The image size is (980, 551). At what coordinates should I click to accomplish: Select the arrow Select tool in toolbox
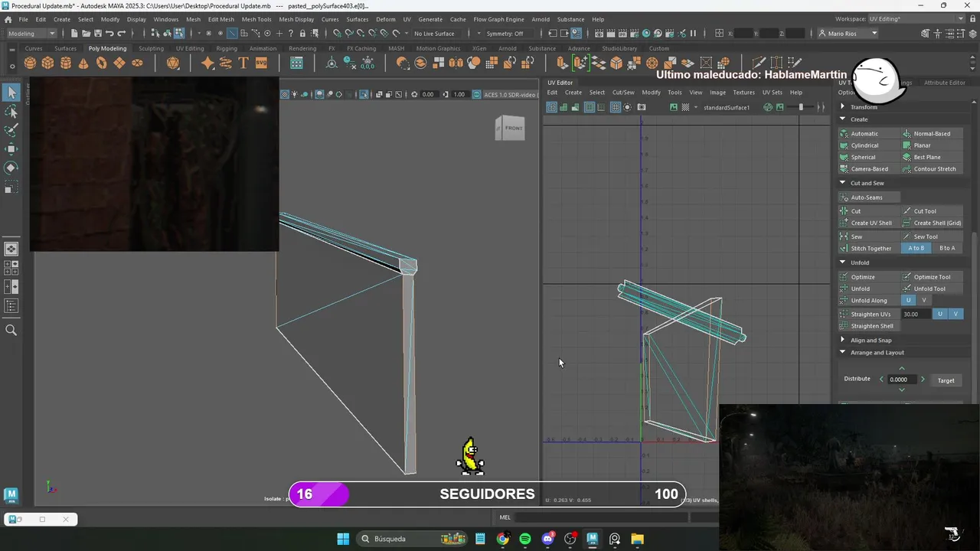click(11, 93)
